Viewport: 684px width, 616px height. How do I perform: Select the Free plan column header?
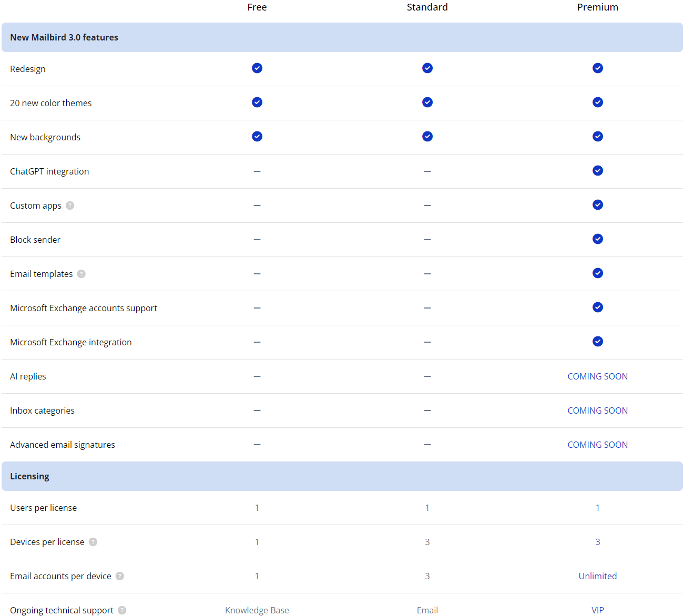pos(257,7)
